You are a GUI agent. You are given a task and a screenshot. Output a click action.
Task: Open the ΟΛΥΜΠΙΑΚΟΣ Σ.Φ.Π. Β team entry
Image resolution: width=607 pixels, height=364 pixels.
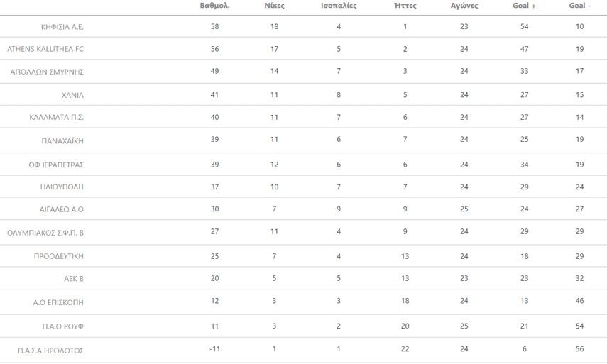point(45,232)
